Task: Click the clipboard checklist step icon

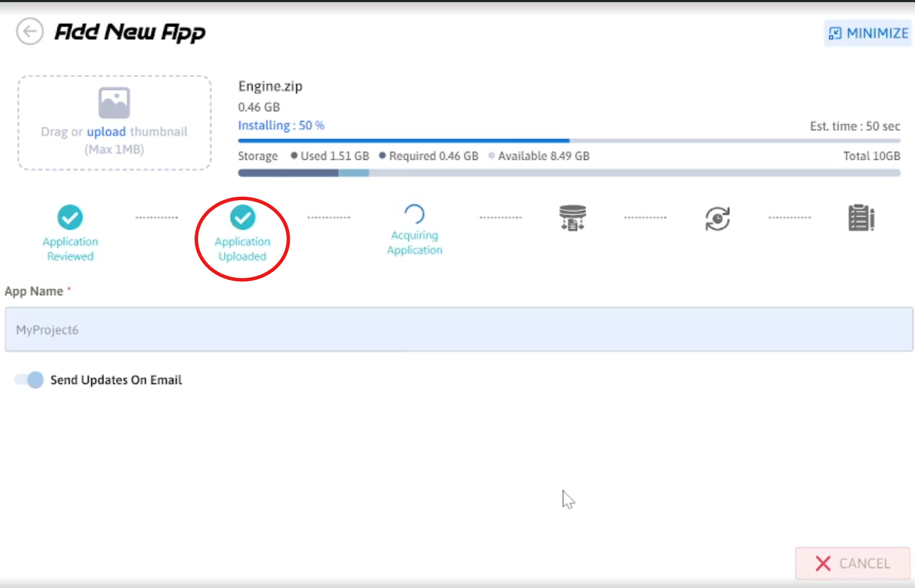Action: click(861, 219)
